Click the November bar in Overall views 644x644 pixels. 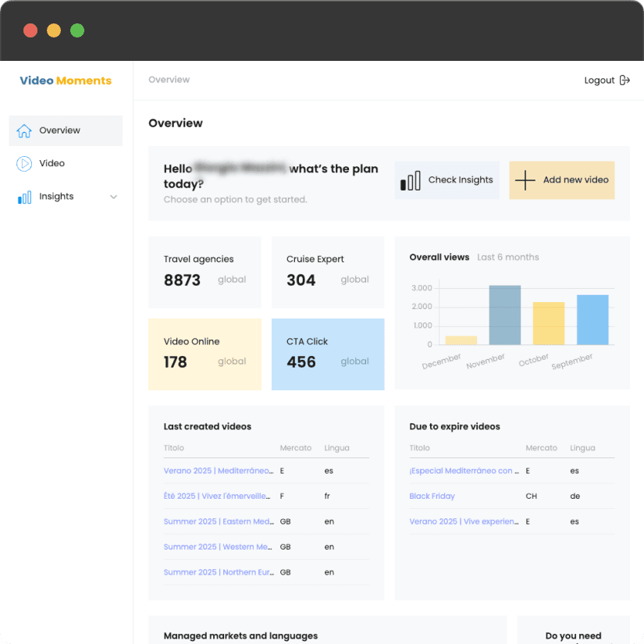click(504, 315)
